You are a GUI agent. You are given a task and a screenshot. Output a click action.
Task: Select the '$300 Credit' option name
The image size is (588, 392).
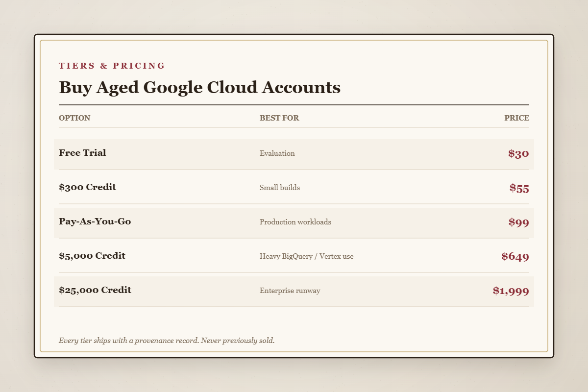87,187
